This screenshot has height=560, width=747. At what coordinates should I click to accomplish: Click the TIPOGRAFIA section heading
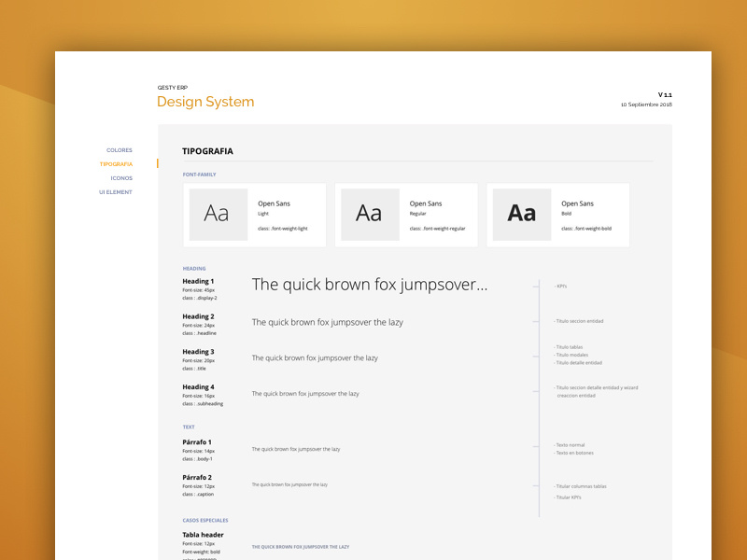(207, 151)
